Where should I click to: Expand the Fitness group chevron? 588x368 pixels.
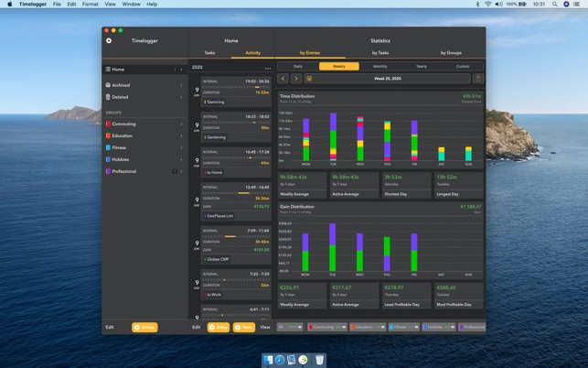181,147
